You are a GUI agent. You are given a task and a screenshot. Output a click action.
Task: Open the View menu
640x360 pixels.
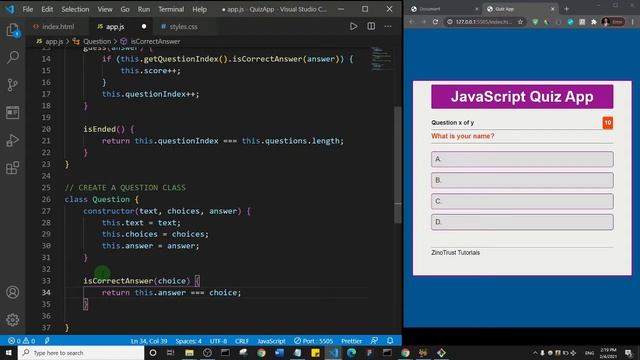[x=105, y=9]
